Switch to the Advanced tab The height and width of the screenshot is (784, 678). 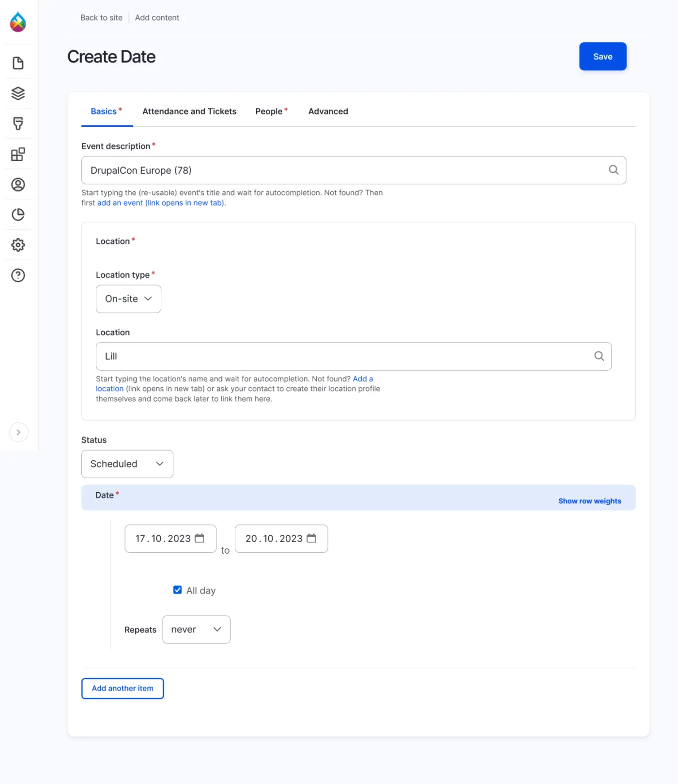click(x=328, y=111)
